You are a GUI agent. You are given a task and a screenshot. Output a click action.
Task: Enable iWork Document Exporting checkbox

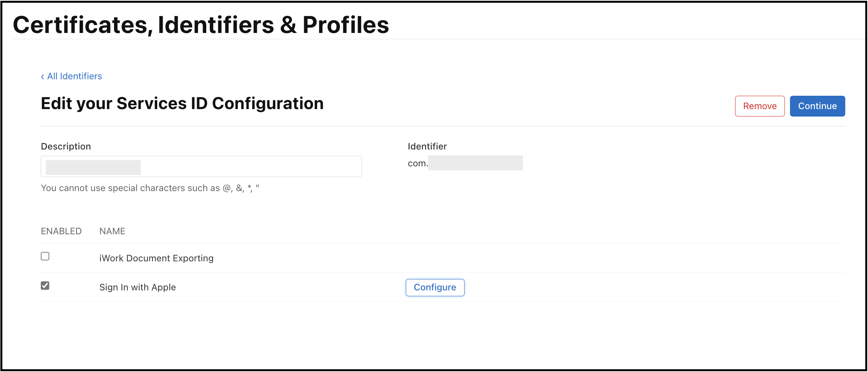point(45,256)
